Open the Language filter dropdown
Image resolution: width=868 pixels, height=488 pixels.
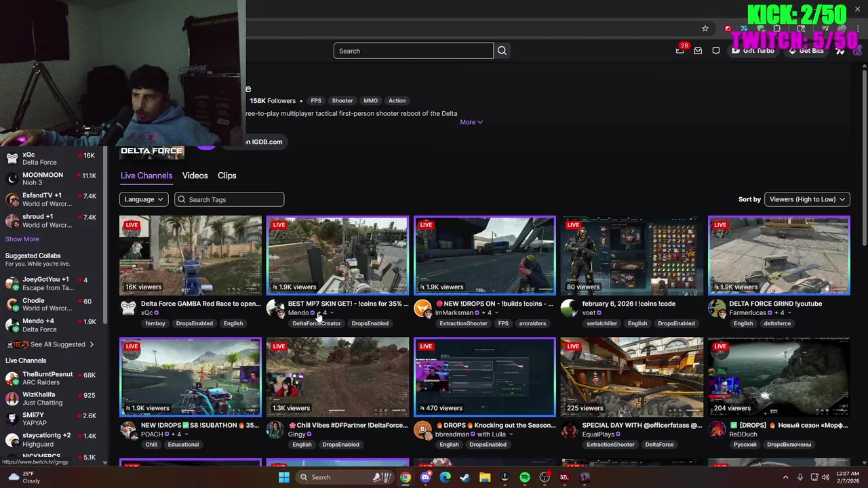coord(144,199)
